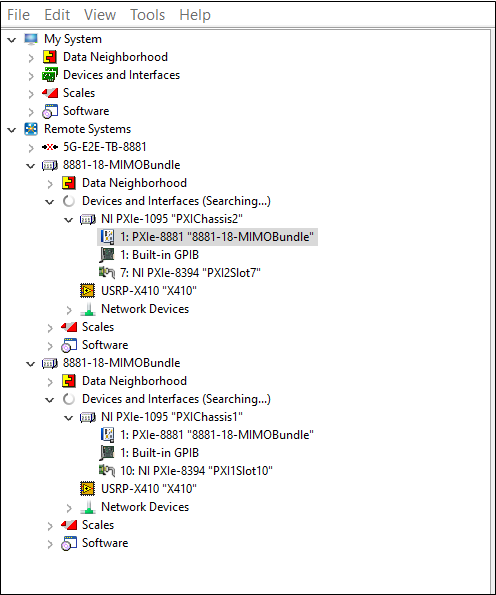
Task: Select the "5G-E2E-TB-8881" entry
Action: [x=105, y=147]
